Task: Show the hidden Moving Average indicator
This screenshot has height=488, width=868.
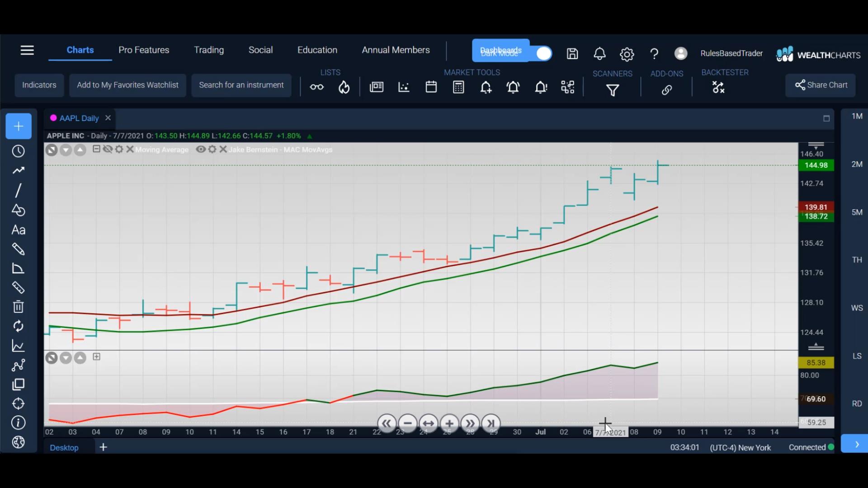Action: coord(108,149)
